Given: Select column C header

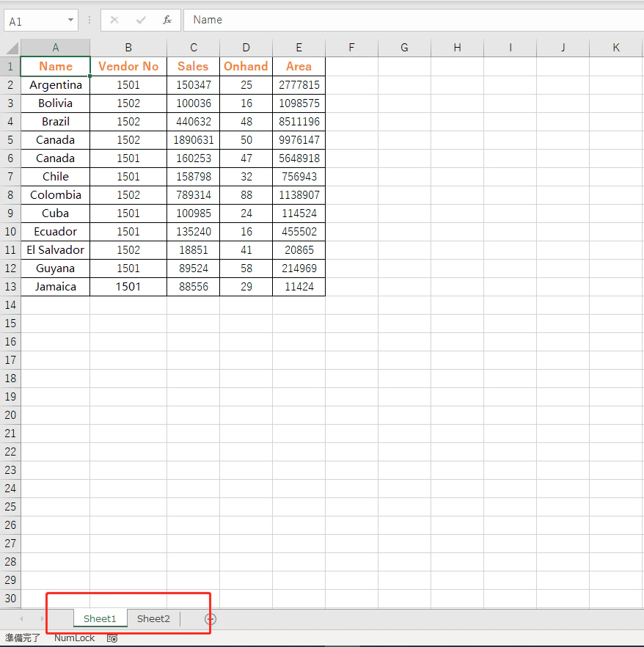Looking at the screenshot, I should tap(194, 48).
